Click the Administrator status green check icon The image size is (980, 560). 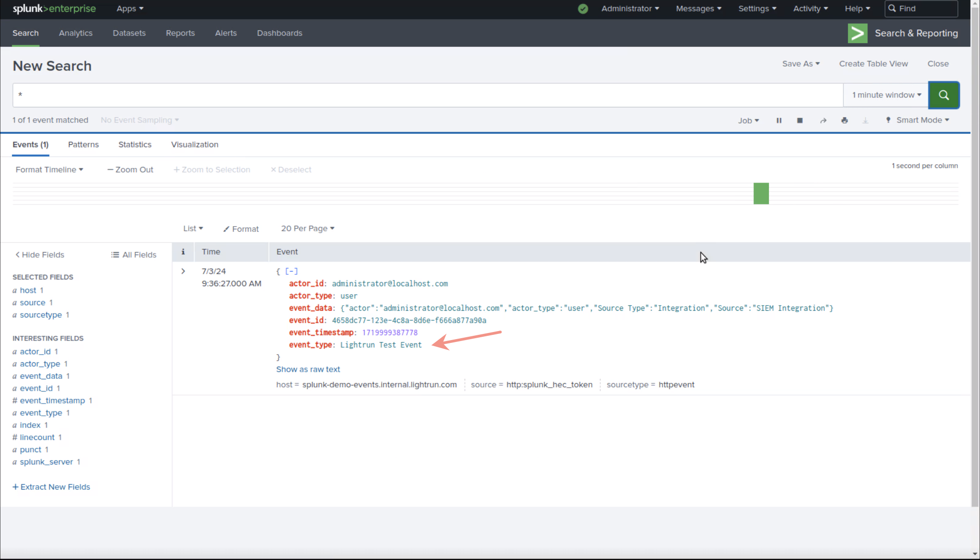point(582,8)
